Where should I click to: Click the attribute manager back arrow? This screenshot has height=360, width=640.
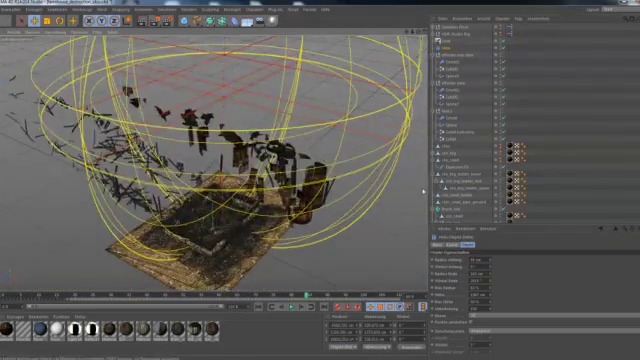(x=601, y=229)
